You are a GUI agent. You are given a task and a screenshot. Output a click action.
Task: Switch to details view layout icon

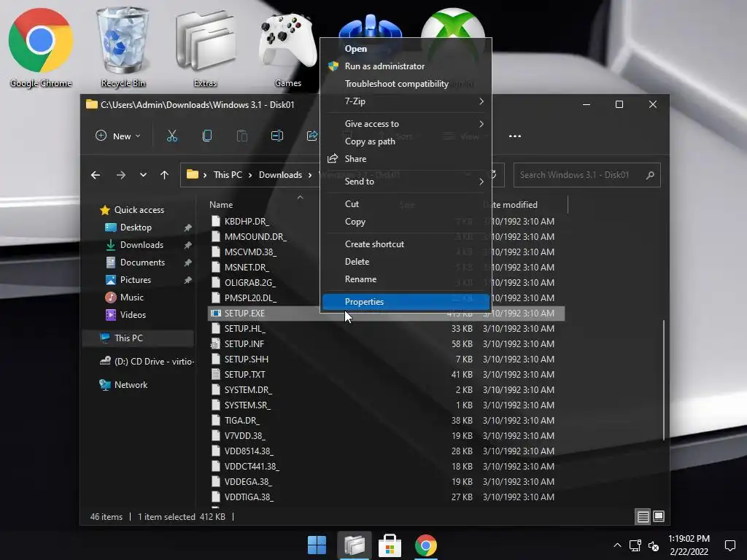tap(643, 516)
